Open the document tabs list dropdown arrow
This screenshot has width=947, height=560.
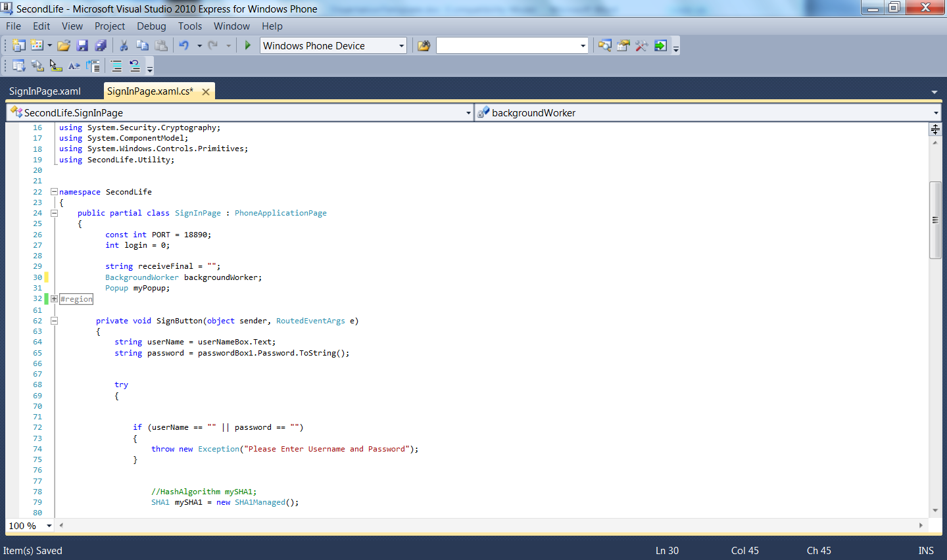click(x=935, y=92)
